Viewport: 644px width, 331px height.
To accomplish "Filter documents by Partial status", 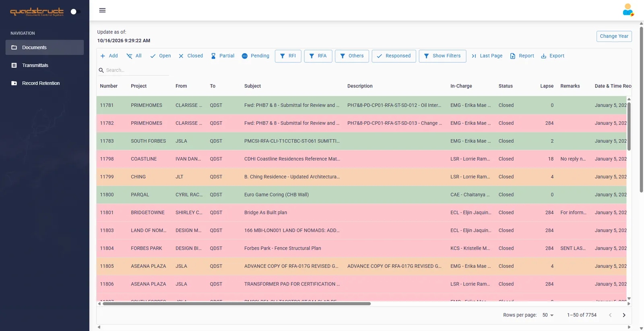I will [223, 56].
